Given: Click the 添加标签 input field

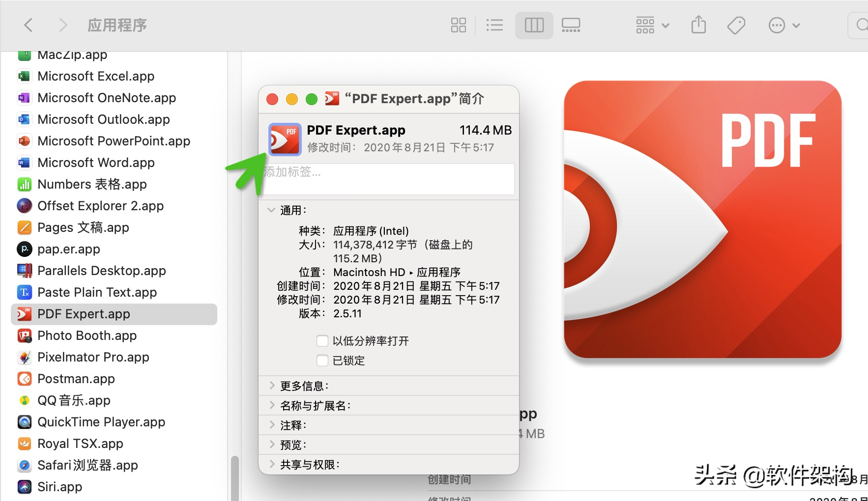Looking at the screenshot, I should coord(388,179).
